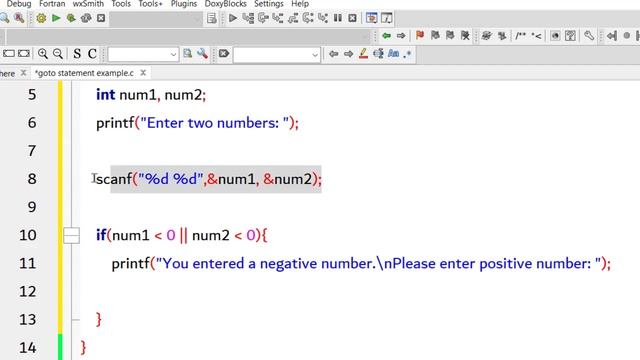Open the Various info icon menu
640x360 pixels.
[x=387, y=18]
